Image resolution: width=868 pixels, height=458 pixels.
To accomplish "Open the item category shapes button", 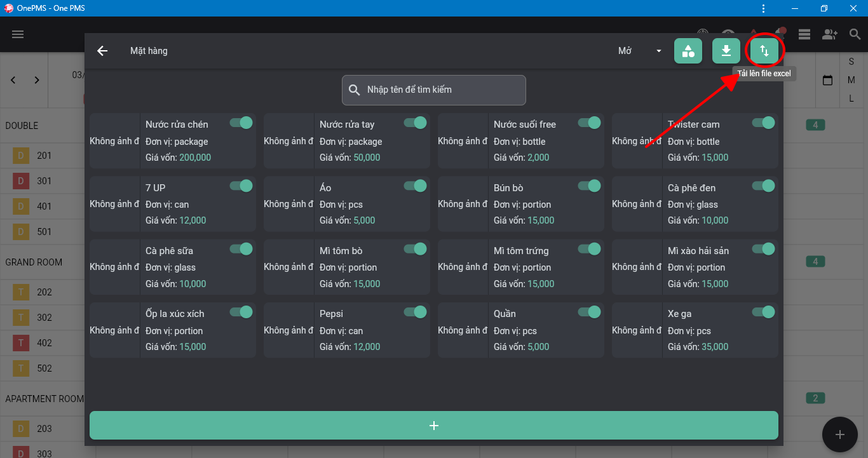I will (688, 51).
